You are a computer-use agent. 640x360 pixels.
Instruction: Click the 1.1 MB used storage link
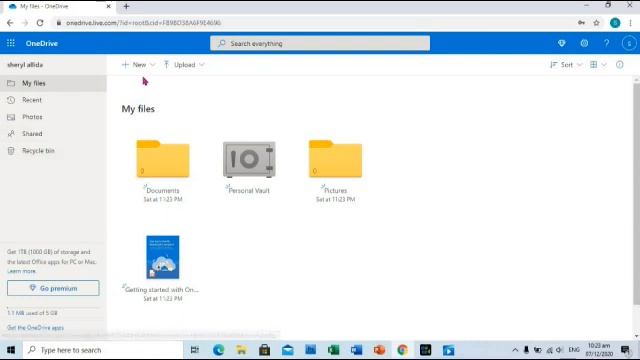[x=32, y=313]
